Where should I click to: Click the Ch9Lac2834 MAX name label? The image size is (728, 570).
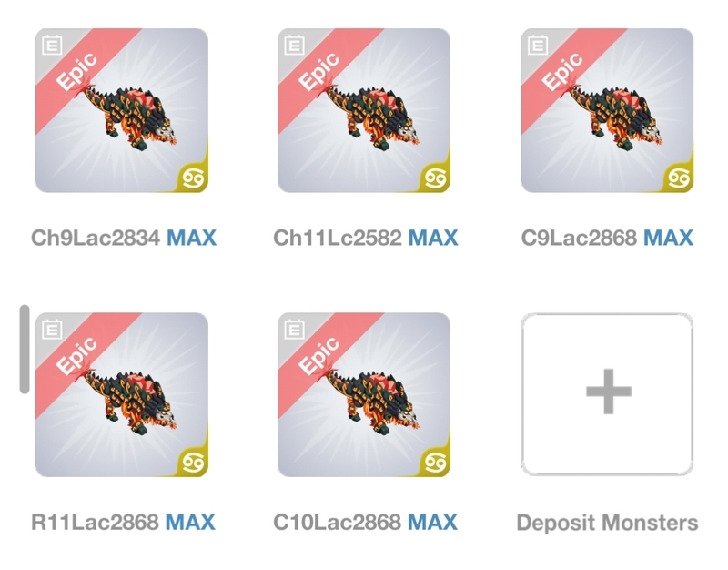pos(124,238)
